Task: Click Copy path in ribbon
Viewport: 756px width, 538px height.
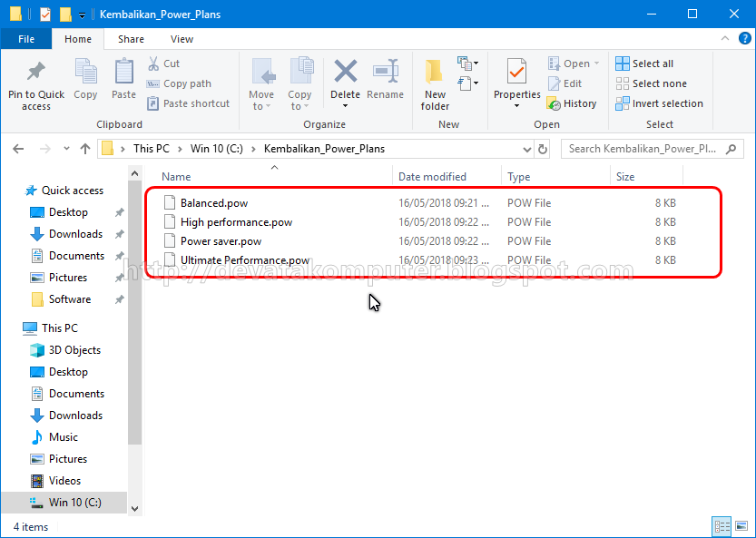Action: click(179, 83)
